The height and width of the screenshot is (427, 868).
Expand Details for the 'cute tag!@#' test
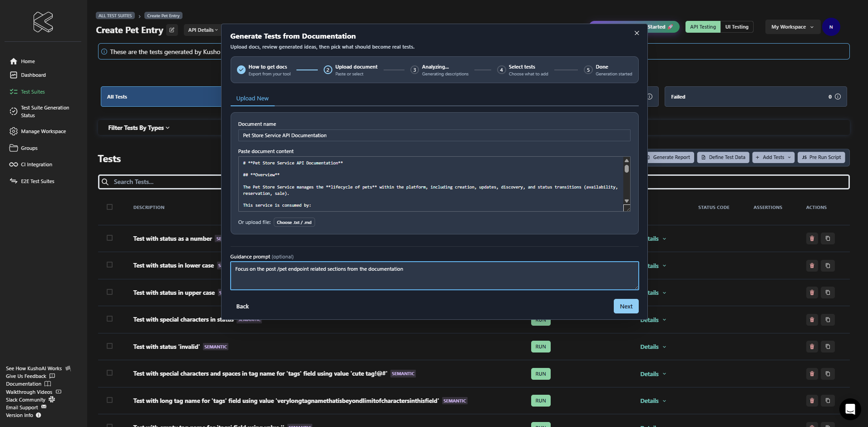pos(653,374)
